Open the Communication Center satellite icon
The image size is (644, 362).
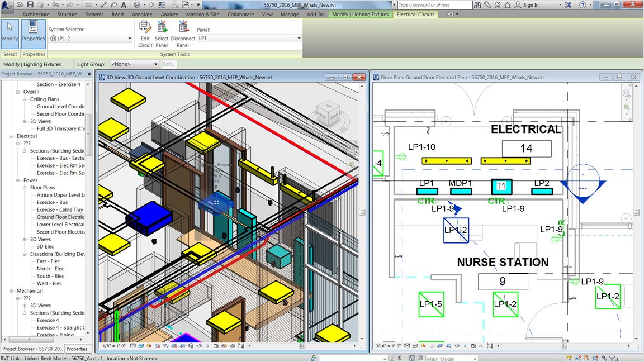(x=498, y=5)
